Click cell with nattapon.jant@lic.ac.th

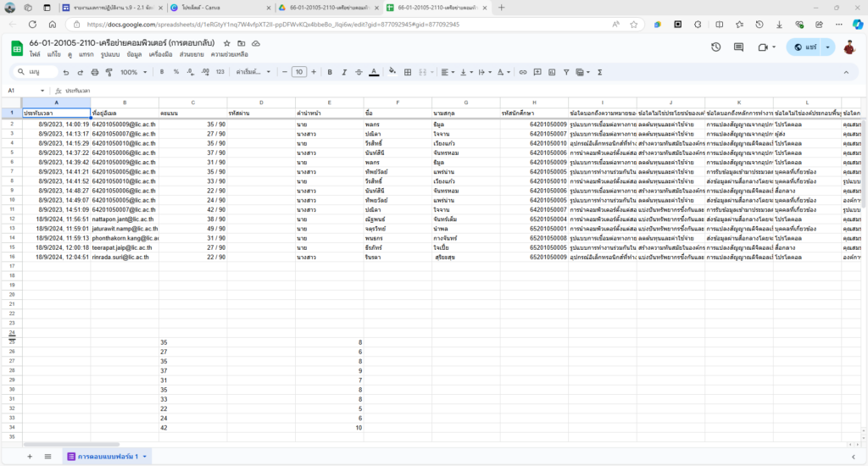(x=125, y=219)
